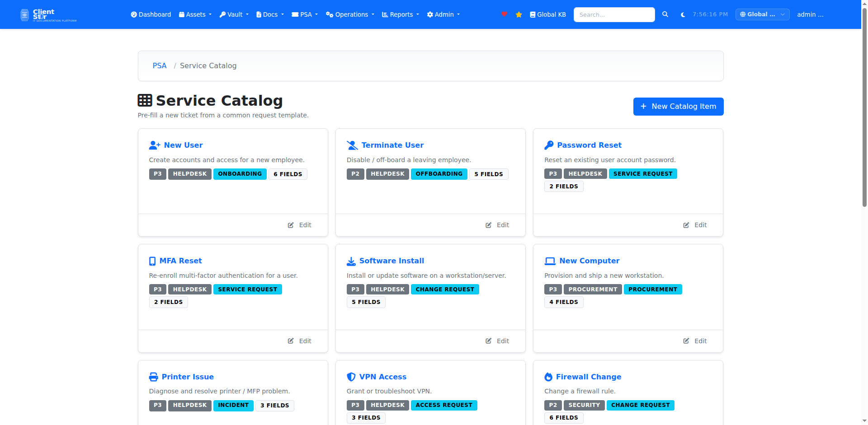Viewport: 868px width, 425px height.
Task: Open the Terminate User catalog item
Action: coord(392,145)
